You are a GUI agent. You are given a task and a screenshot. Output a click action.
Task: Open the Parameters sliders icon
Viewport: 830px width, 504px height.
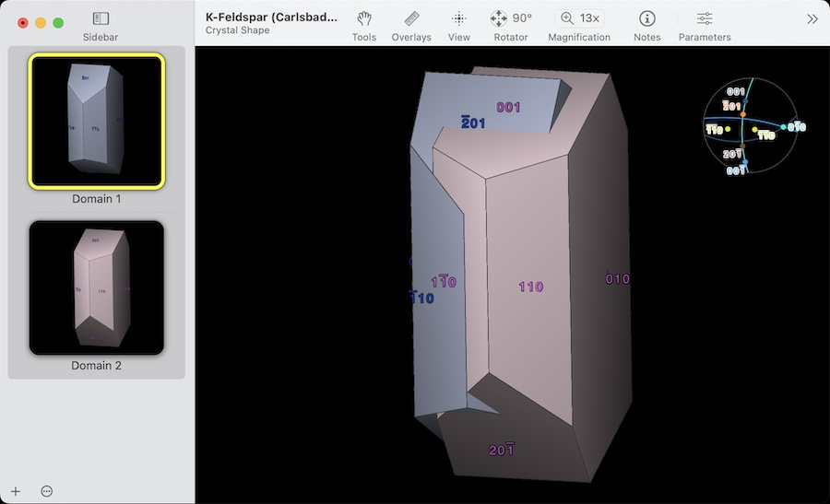705,18
